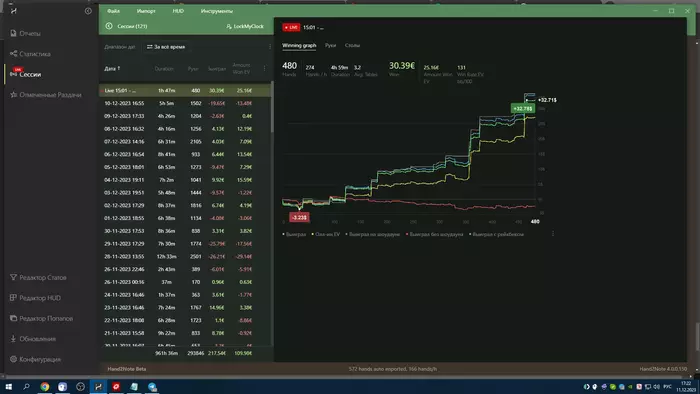The width and height of the screenshot is (700, 394).
Task: Click the LockMyClock player name
Action: pyautogui.click(x=249, y=27)
